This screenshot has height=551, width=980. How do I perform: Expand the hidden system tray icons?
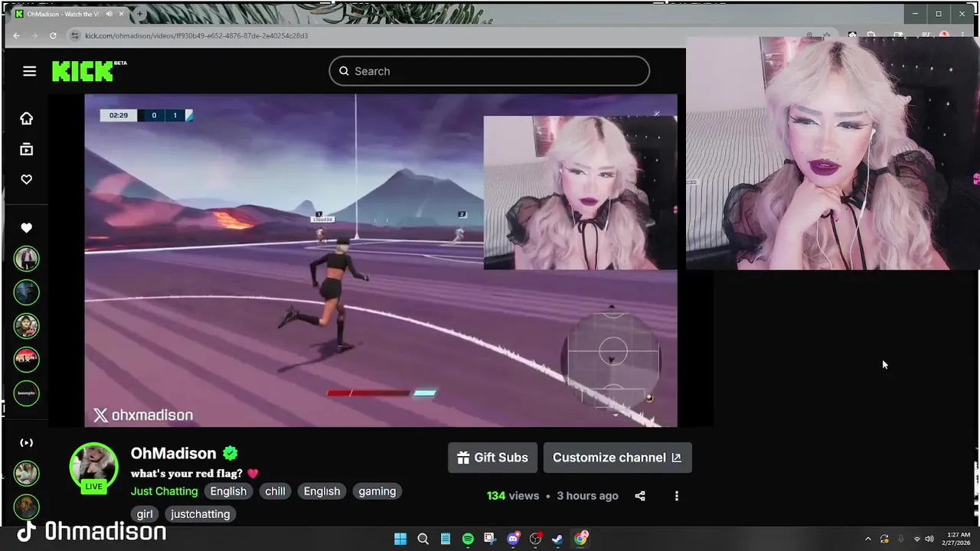coord(867,539)
